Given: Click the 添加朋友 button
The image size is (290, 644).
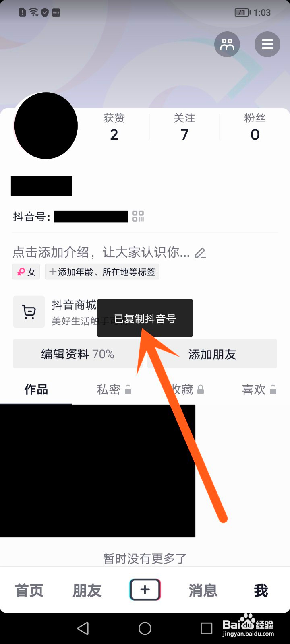Looking at the screenshot, I should pyautogui.click(x=212, y=354).
